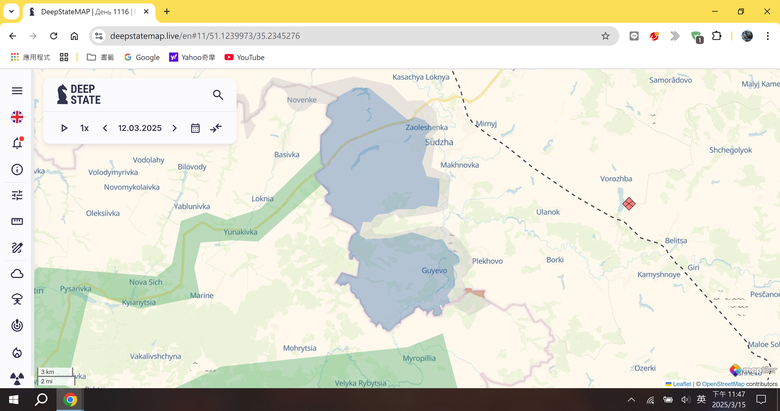Open the parachute airborne layer icon
Screen dimensions: 780x411
click(17, 300)
